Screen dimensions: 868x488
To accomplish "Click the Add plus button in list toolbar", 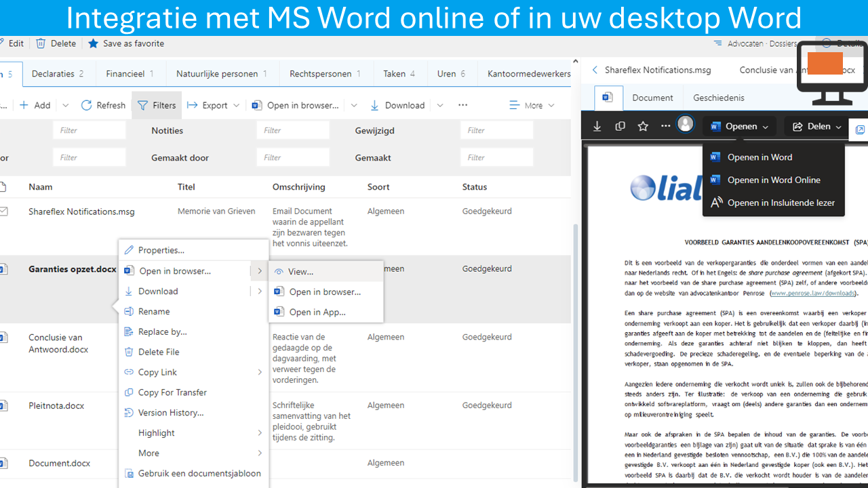I will click(35, 105).
